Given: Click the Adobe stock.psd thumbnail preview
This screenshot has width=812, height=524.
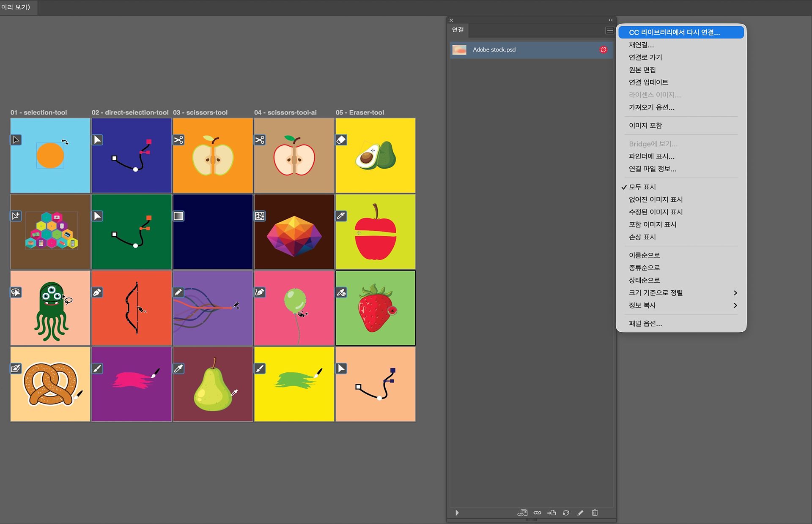Looking at the screenshot, I should [x=459, y=50].
